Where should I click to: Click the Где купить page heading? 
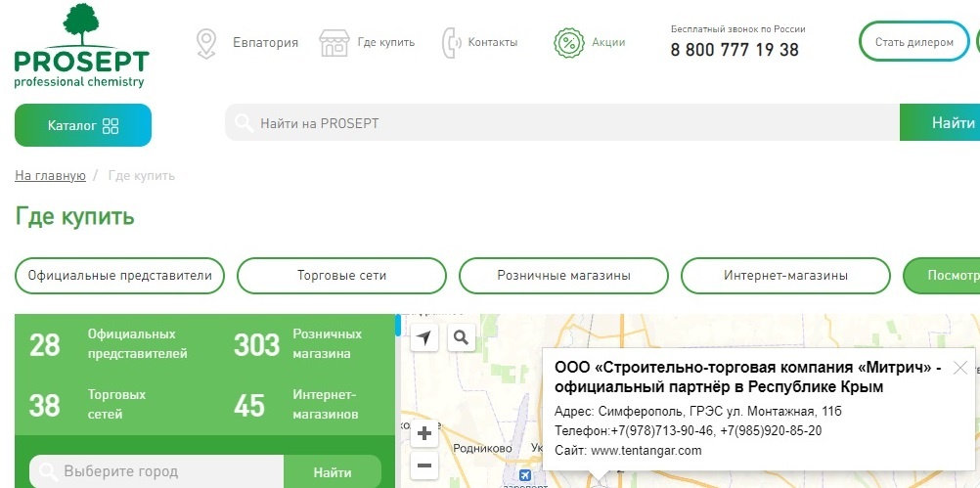pos(74,217)
